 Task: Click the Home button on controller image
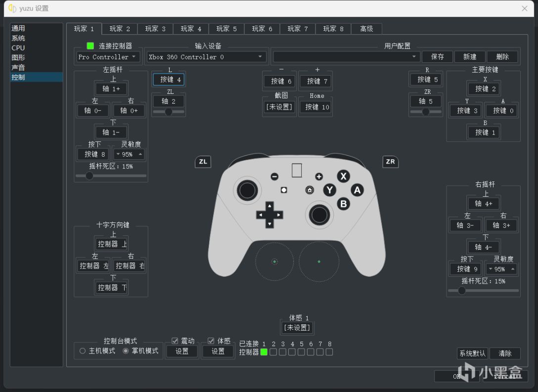click(x=310, y=190)
